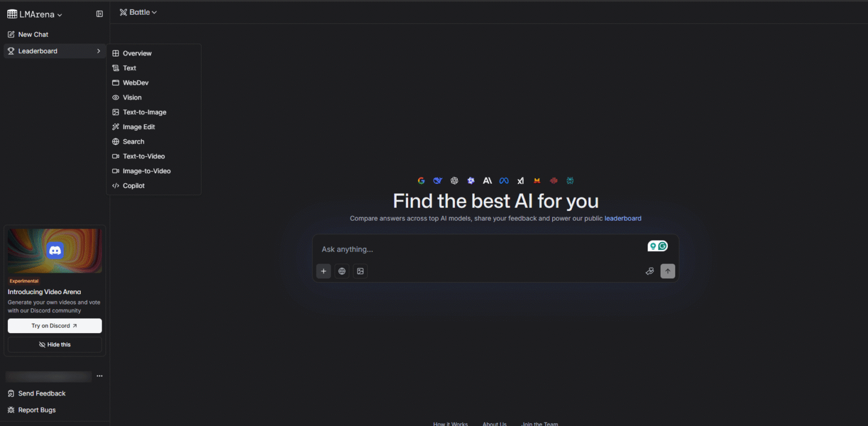
Task: Click the attach file plus icon
Action: (323, 271)
